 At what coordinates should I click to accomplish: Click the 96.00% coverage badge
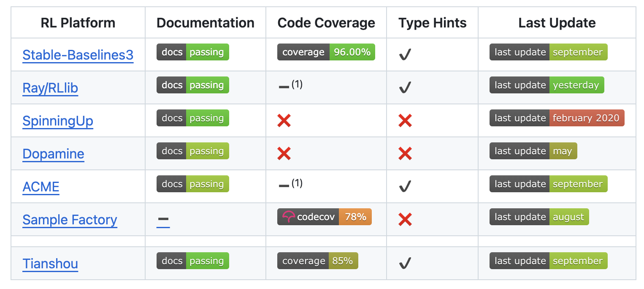pos(326,52)
